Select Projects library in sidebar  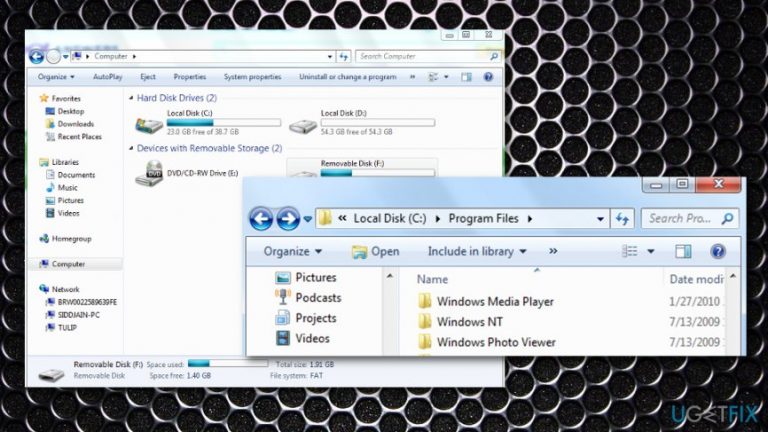306,318
